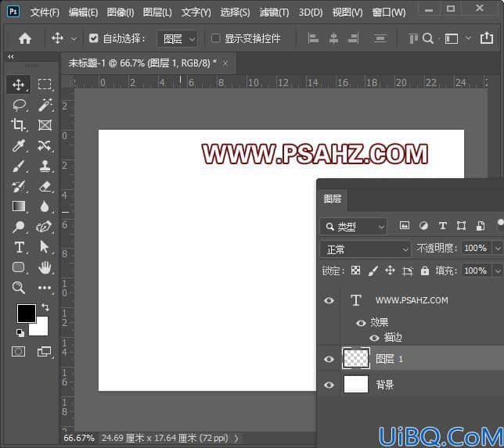This screenshot has height=448, width=504.
Task: Select the Clone Stamp tool
Action: [x=45, y=167]
